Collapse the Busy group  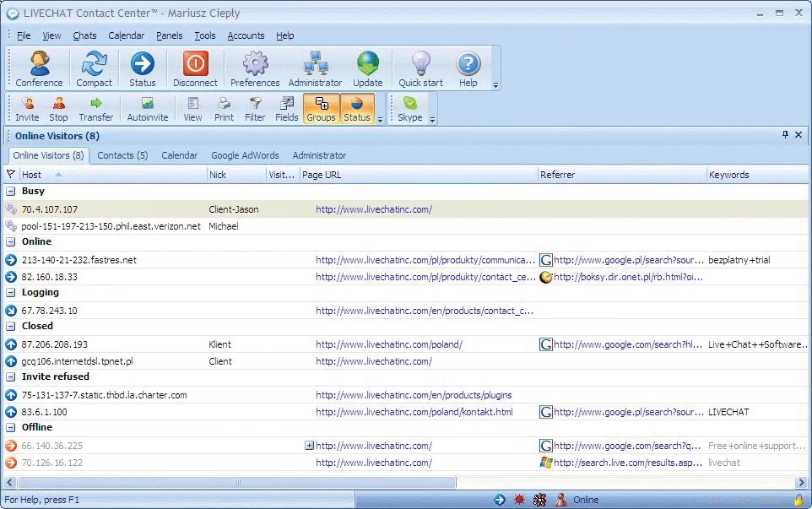(10, 191)
